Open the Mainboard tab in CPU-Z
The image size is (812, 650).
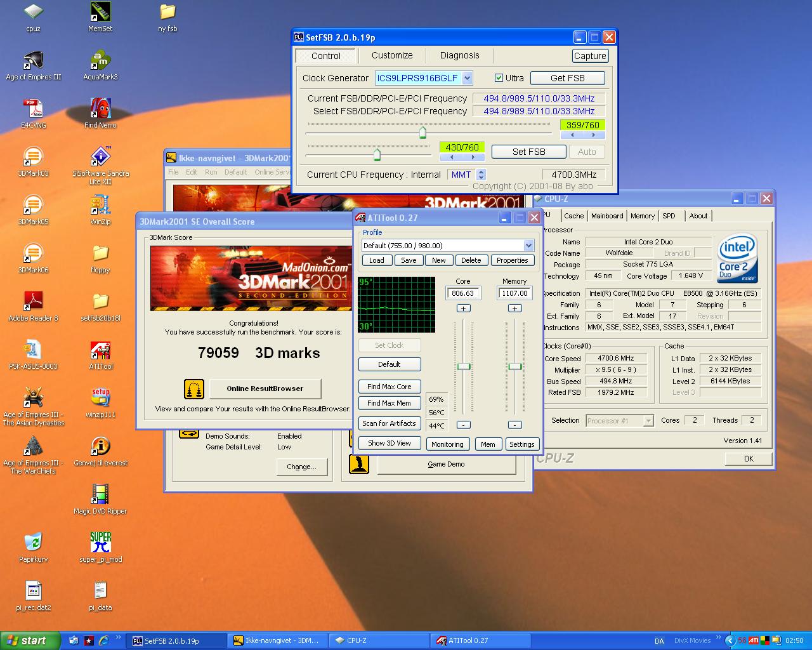coord(607,216)
